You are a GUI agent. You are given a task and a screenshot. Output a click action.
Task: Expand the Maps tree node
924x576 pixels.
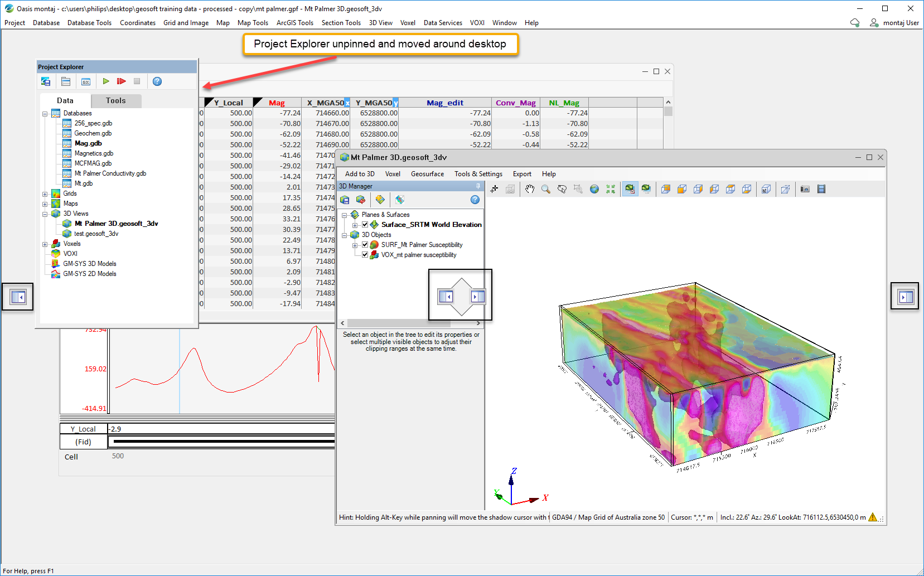[x=45, y=204]
